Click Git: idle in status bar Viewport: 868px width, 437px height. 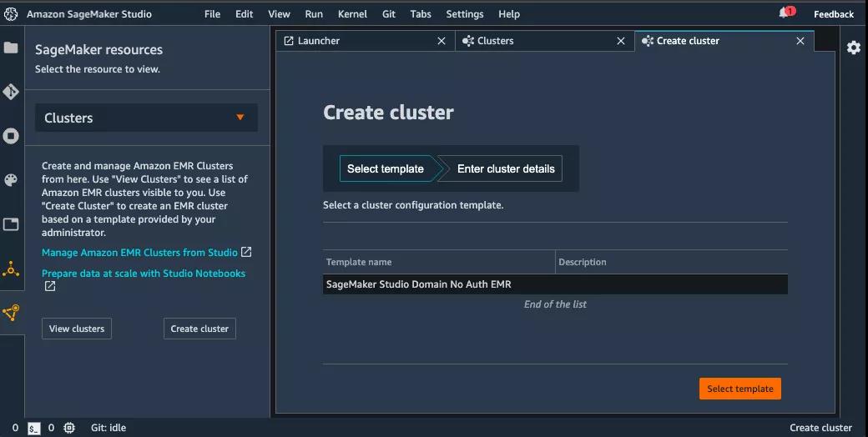click(x=108, y=428)
